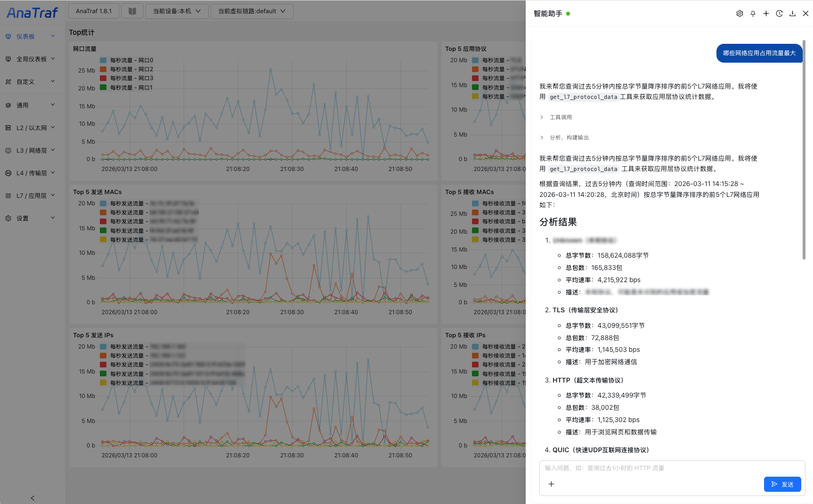Expand the 自定义 menu chevron

(53, 81)
